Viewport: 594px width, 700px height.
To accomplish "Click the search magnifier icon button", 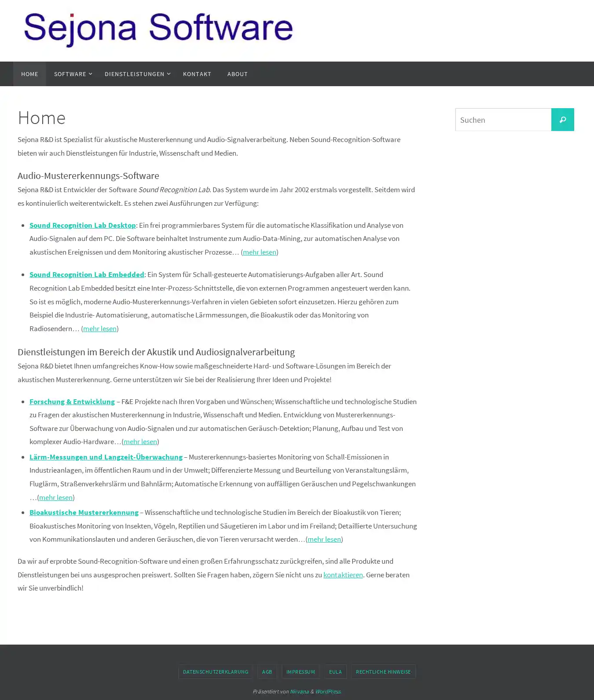I will click(562, 120).
